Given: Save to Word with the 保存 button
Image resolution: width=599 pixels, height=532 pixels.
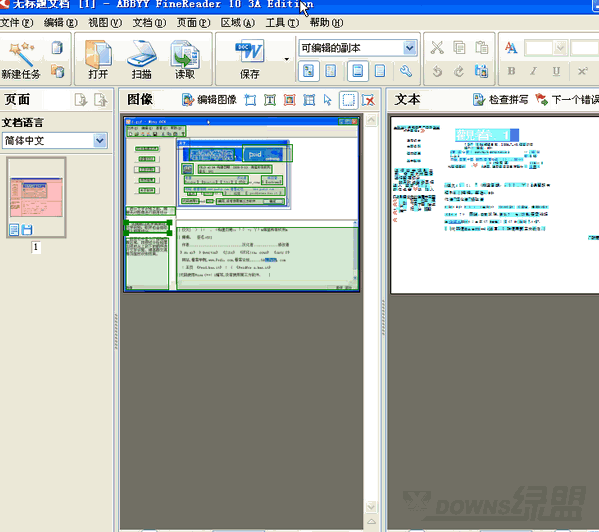Looking at the screenshot, I should point(249,60).
